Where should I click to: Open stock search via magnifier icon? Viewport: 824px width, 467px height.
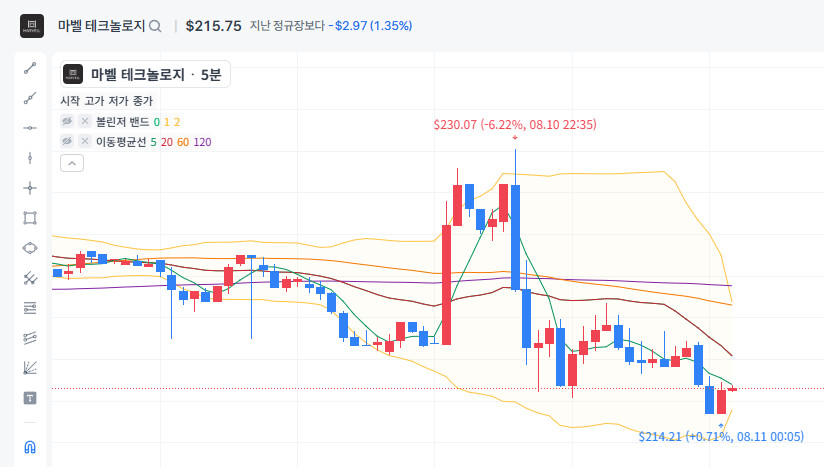[x=155, y=26]
